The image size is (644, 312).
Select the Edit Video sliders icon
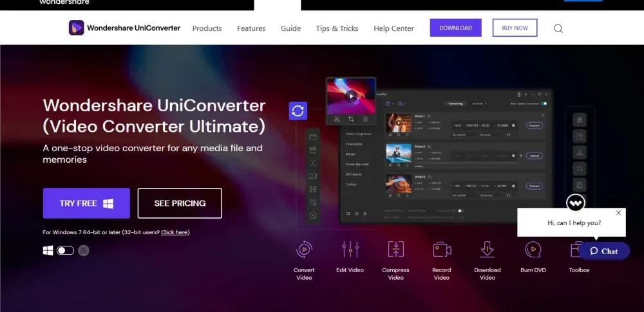[x=350, y=250]
